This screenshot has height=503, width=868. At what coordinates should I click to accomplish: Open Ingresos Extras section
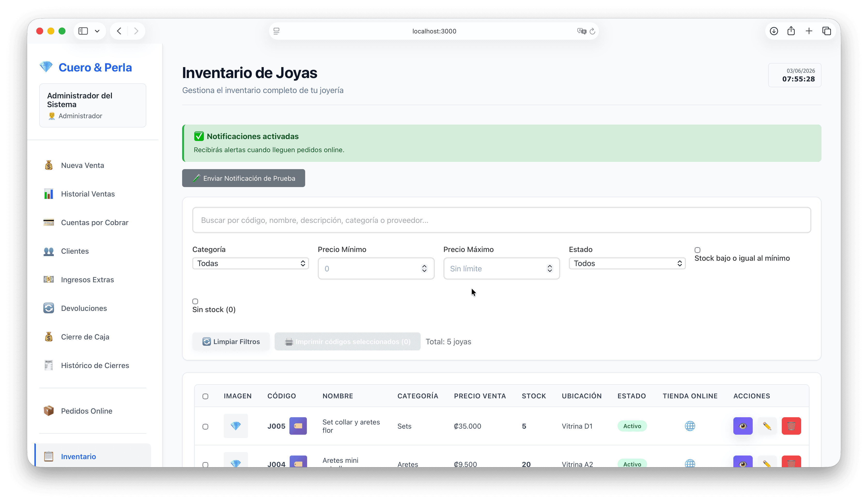(x=93, y=280)
